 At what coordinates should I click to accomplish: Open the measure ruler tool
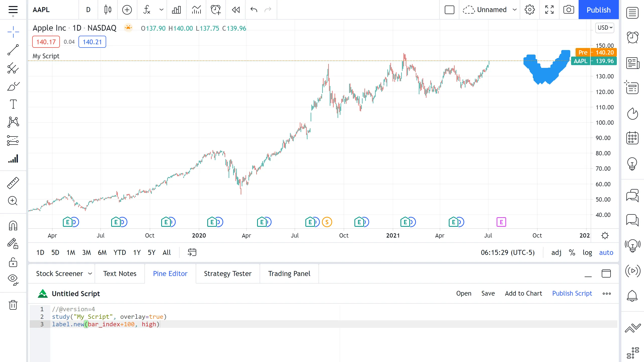(13, 183)
